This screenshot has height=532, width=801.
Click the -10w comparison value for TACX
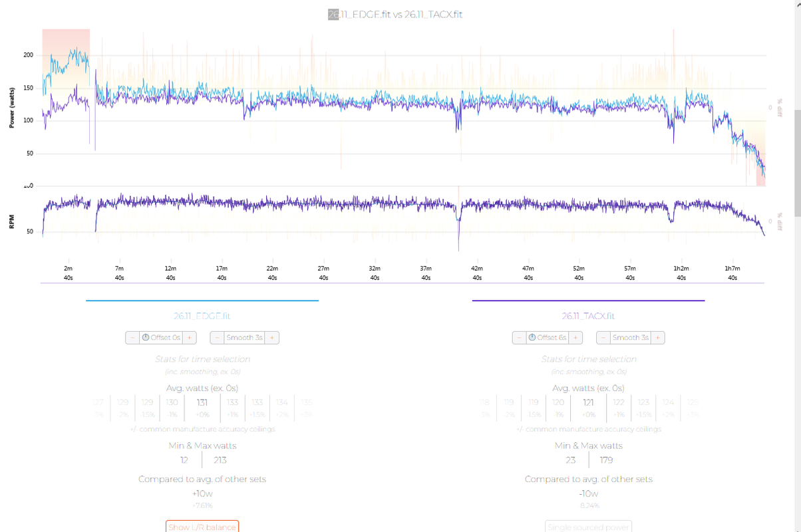[588, 493]
